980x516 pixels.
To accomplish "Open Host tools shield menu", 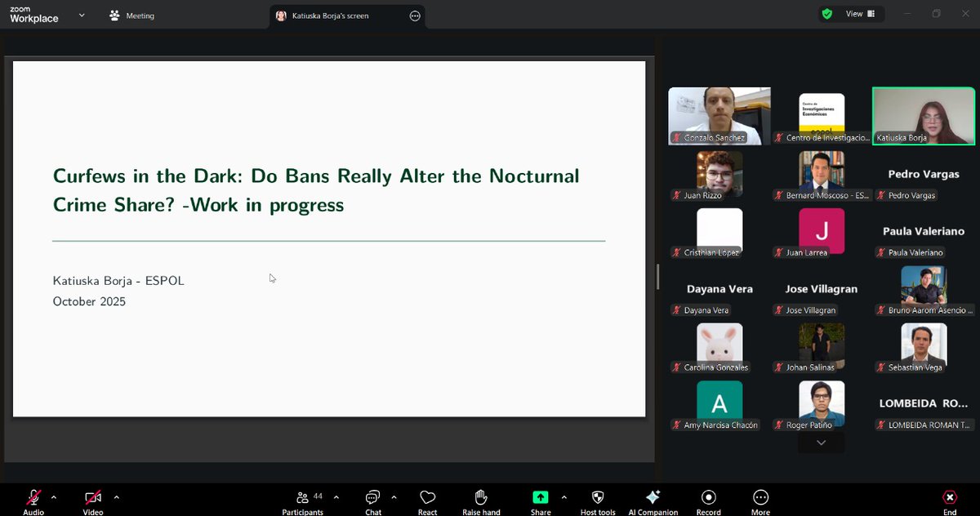I will point(598,501).
